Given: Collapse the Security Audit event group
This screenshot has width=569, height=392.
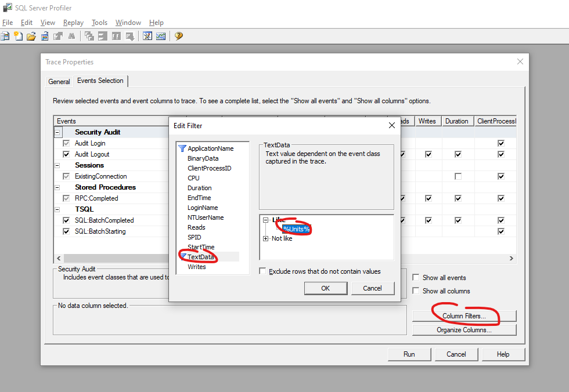Looking at the screenshot, I should pos(57,132).
